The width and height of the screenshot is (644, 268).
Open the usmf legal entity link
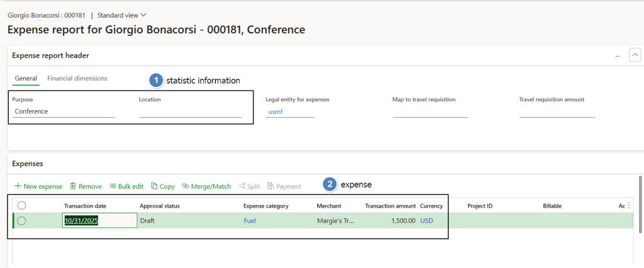click(x=275, y=111)
